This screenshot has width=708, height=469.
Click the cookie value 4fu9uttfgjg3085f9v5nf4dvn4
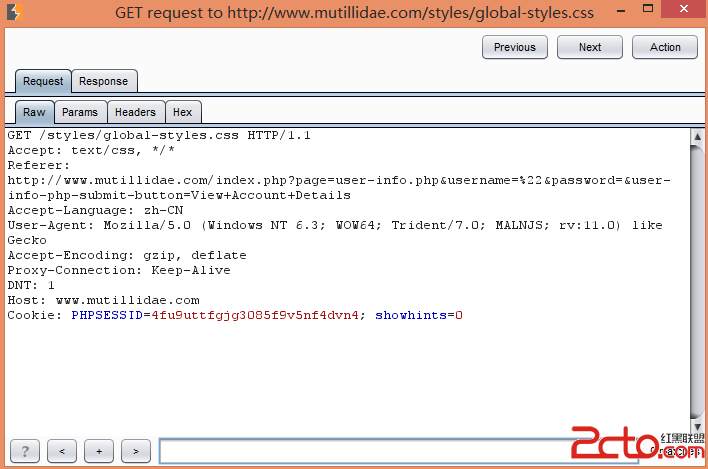pos(255,315)
